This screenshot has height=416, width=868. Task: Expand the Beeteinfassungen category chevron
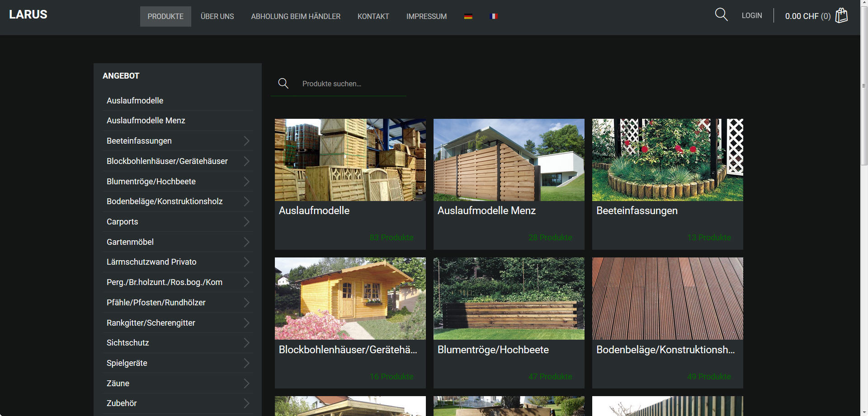click(x=246, y=141)
